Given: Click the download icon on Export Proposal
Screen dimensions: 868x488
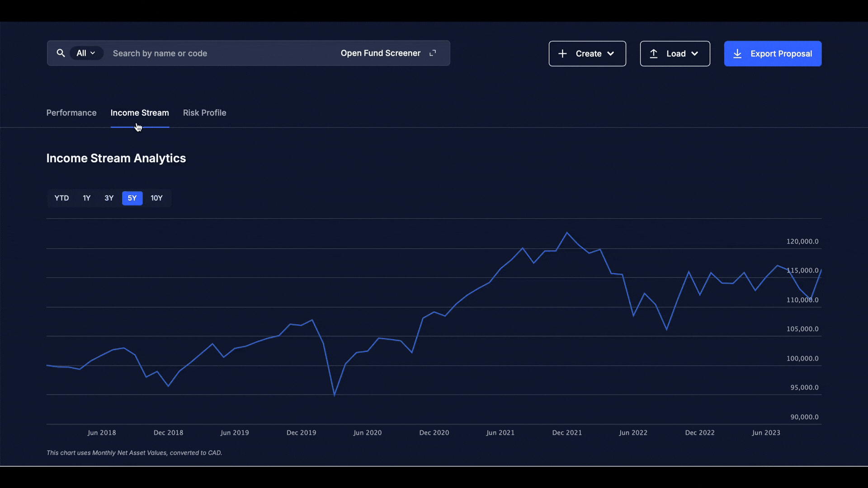Looking at the screenshot, I should tap(737, 54).
